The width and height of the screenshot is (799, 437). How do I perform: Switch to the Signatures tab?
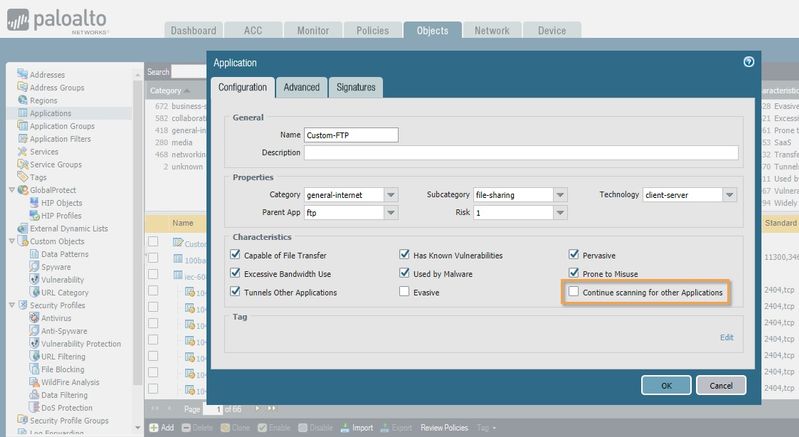tap(356, 88)
